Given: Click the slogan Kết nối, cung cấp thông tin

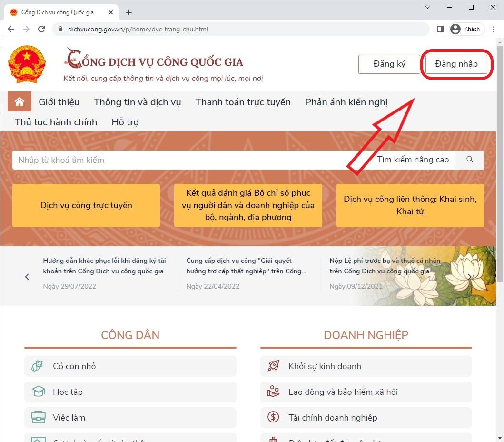Looking at the screenshot, I should [x=163, y=79].
